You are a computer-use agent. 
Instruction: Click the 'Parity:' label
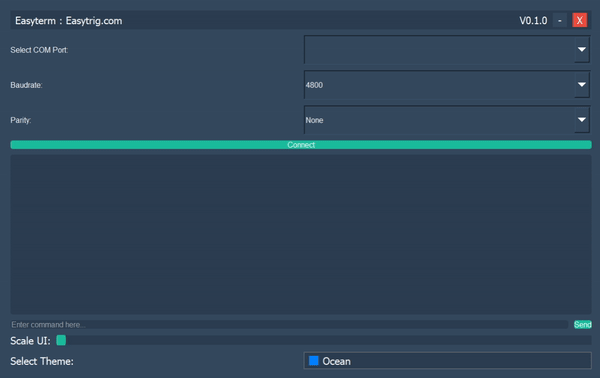(x=21, y=120)
